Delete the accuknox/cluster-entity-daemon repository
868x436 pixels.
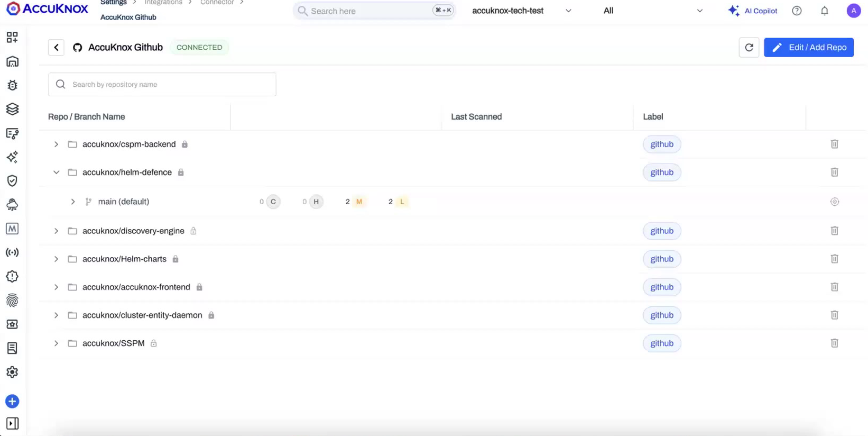835,315
